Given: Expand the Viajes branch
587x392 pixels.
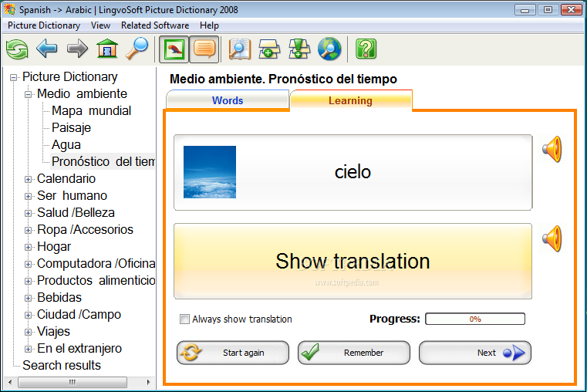Looking at the screenshot, I should pos(28,332).
